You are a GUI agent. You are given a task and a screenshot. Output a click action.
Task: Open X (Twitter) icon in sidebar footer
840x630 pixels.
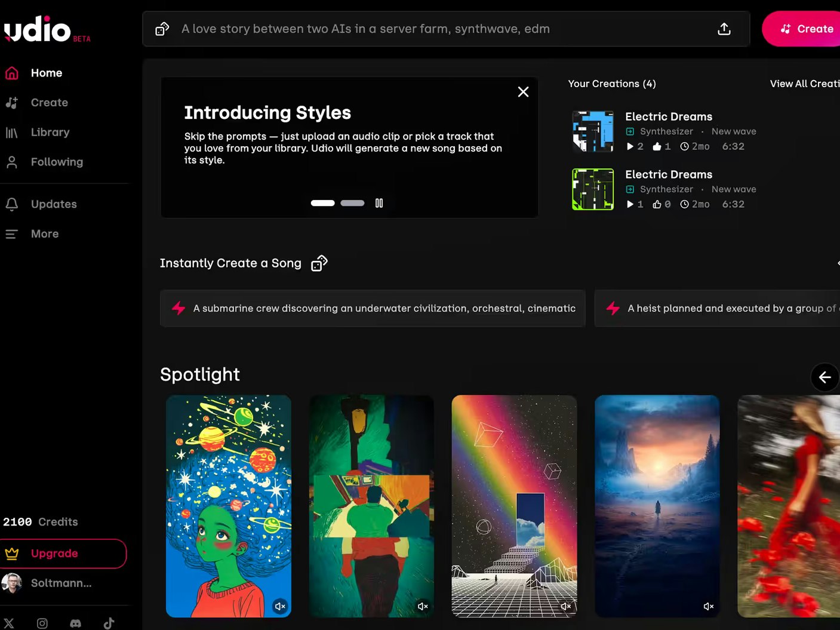9,623
